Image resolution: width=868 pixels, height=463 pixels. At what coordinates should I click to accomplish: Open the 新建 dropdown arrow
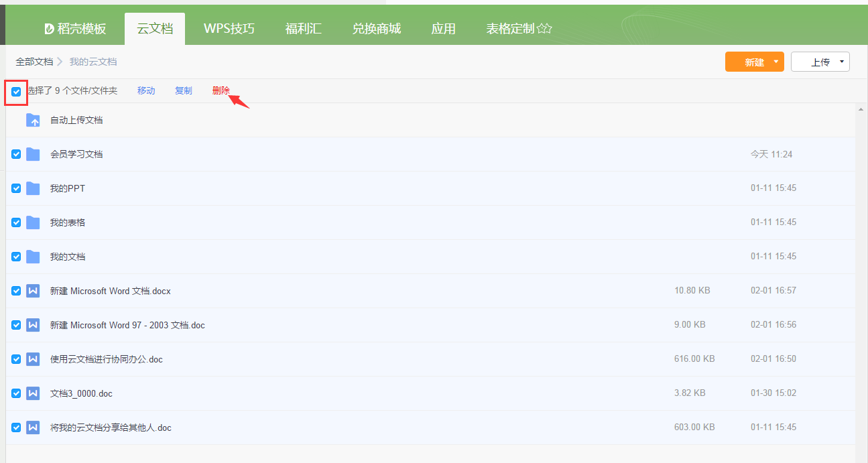[x=776, y=62]
